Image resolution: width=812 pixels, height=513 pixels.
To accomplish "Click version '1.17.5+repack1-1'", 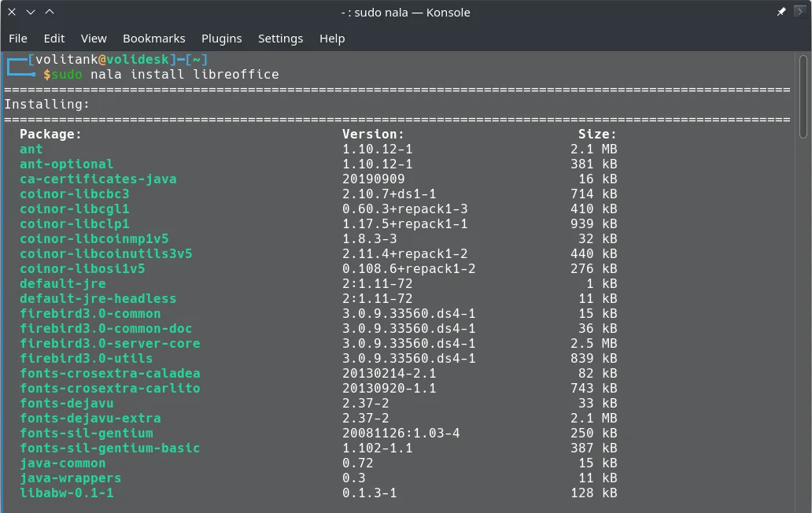I will [x=405, y=224].
